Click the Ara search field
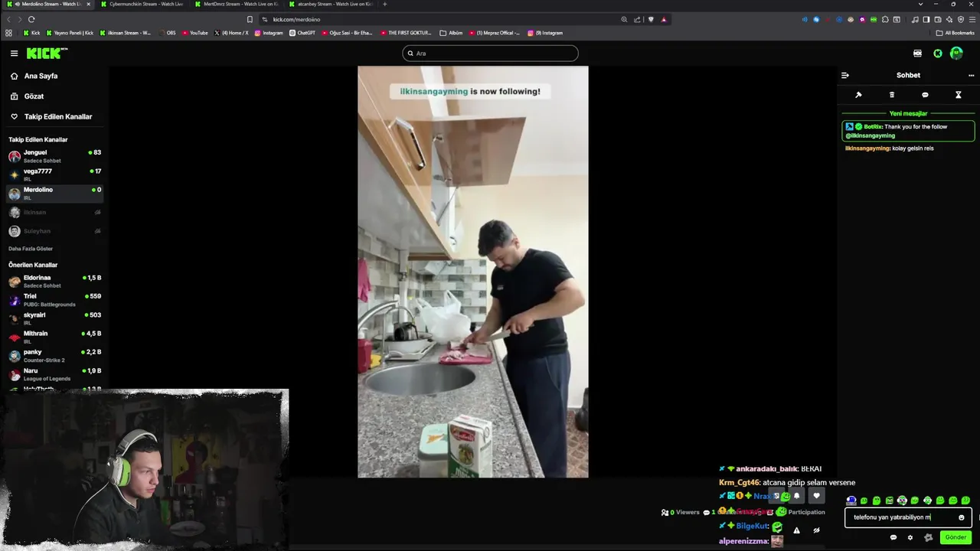Viewport: 980px width, 551px height. (490, 53)
